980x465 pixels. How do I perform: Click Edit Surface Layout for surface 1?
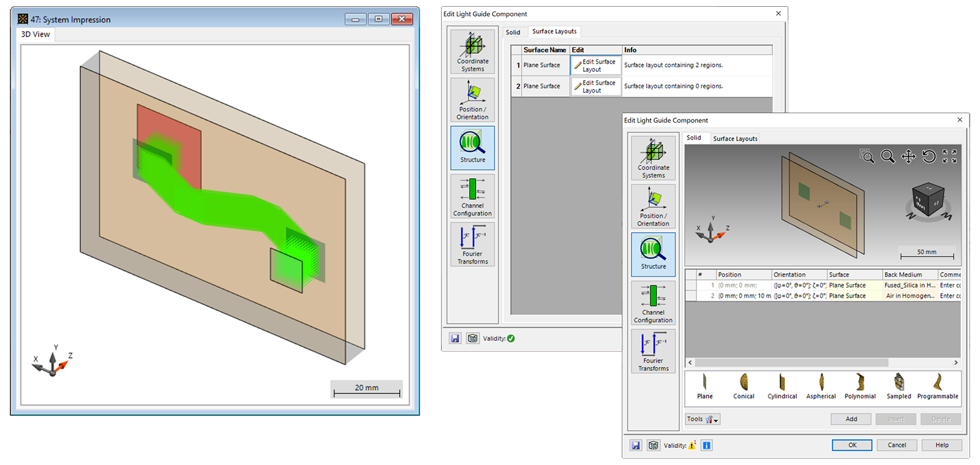click(595, 66)
